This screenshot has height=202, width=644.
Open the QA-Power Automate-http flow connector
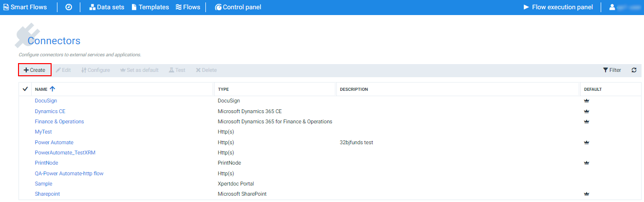69,173
